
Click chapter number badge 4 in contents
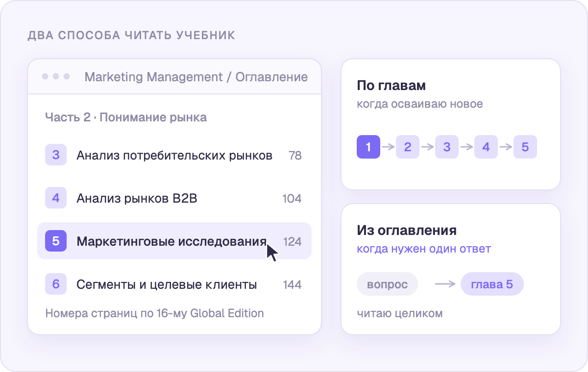(x=56, y=198)
